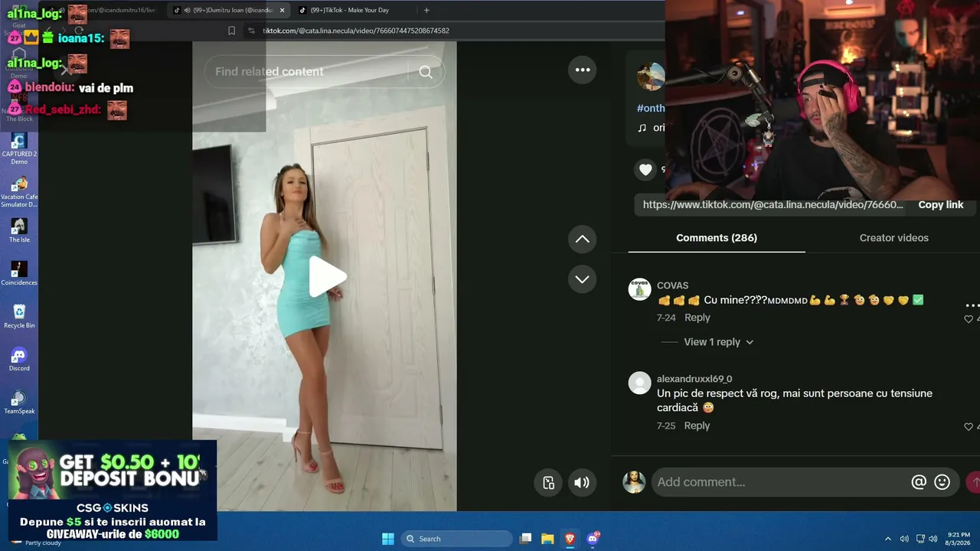Open the Recycle Bin desktop icon
Viewport: 980px width, 551px height.
19,317
